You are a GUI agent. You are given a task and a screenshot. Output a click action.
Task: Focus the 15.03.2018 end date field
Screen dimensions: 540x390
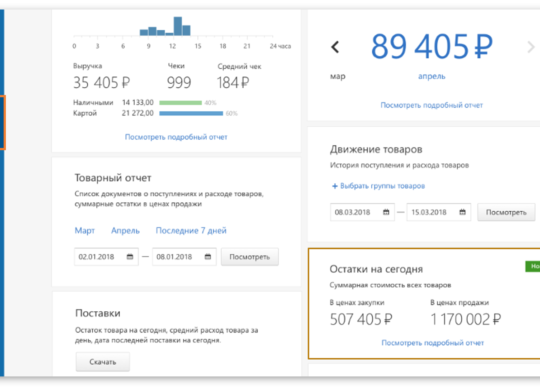tap(439, 212)
